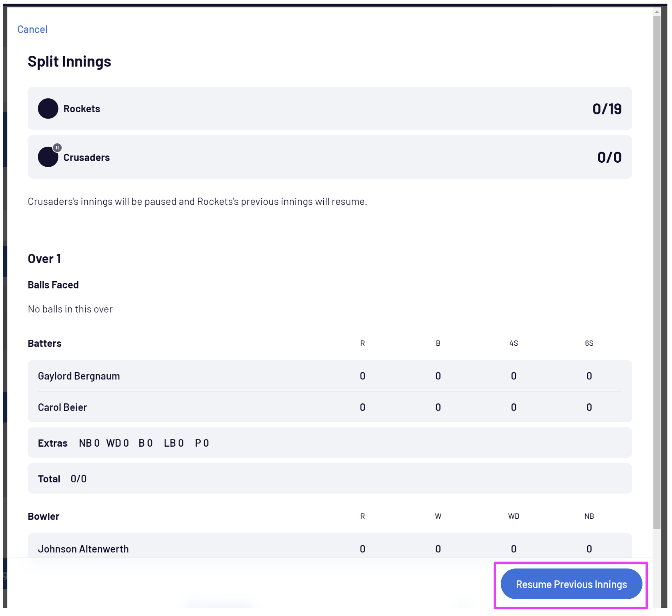672x616 pixels.
Task: Click the pause badge on Crusaders logo
Action: point(57,148)
